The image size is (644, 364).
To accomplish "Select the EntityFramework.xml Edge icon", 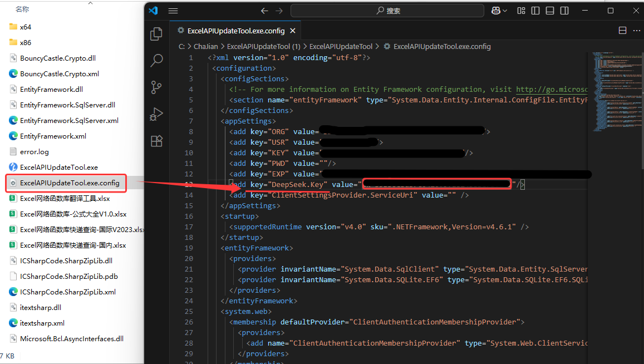I will coord(13,136).
